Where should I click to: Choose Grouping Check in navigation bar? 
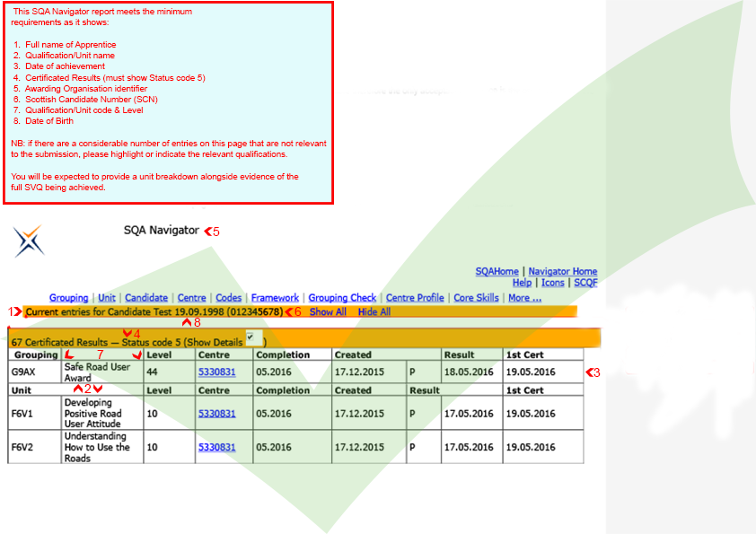[342, 298]
